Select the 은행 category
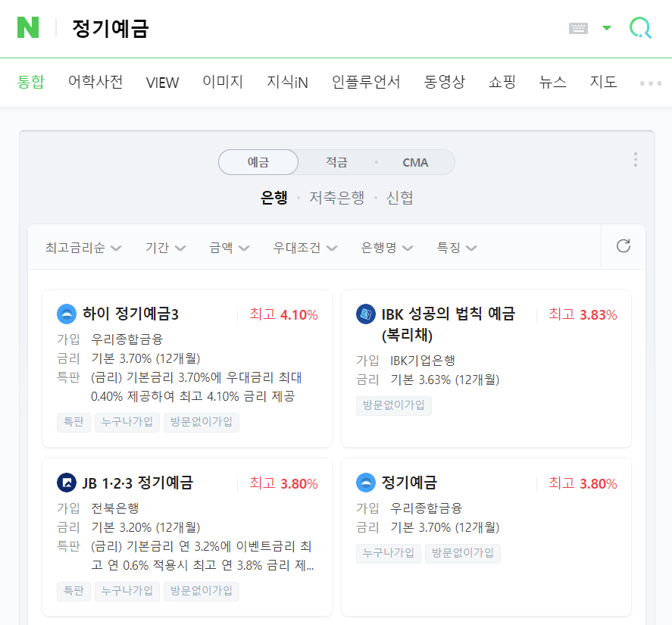Viewport: 672px width, 625px height. click(273, 198)
